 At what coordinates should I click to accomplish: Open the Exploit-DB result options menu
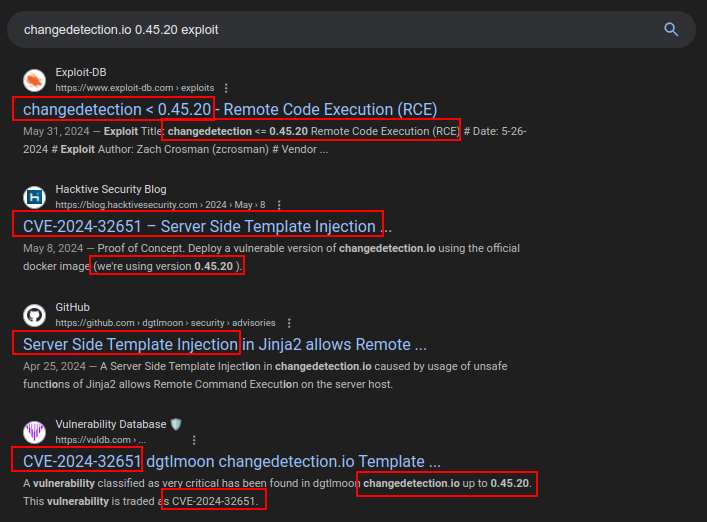pos(226,88)
